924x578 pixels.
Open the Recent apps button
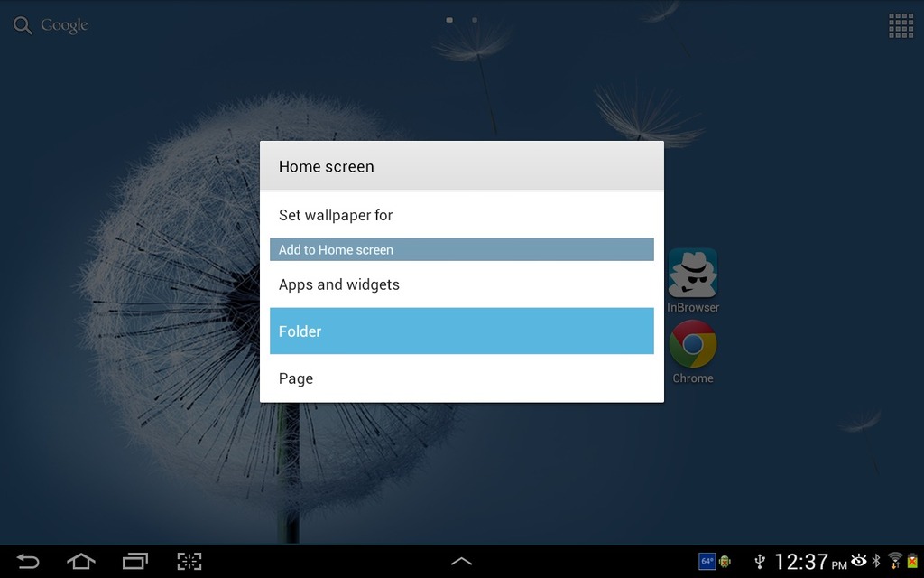pyautogui.click(x=135, y=561)
